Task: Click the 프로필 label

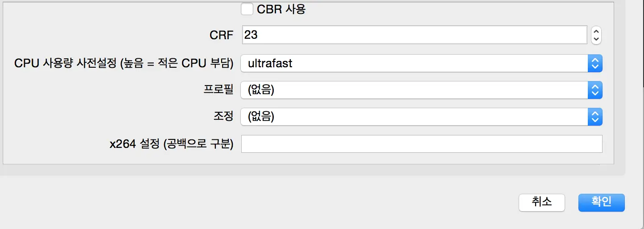Action: (x=218, y=90)
